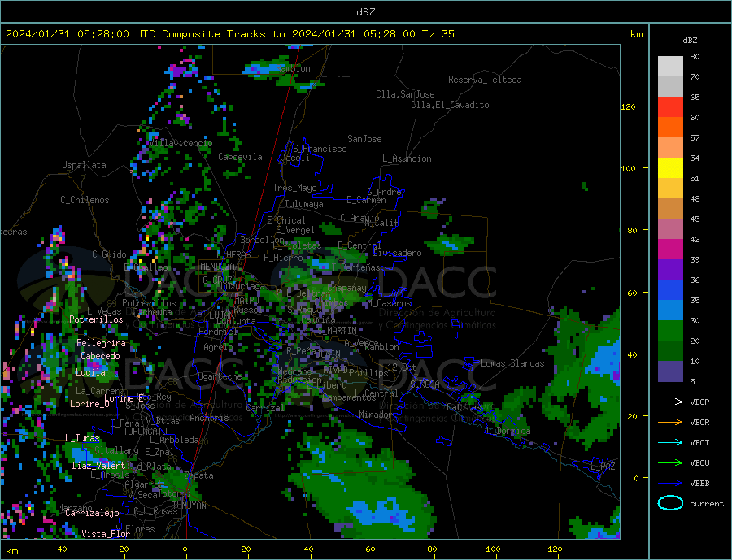
Task: Select the 30 dBZ green color swatch
Action: pyautogui.click(x=670, y=331)
